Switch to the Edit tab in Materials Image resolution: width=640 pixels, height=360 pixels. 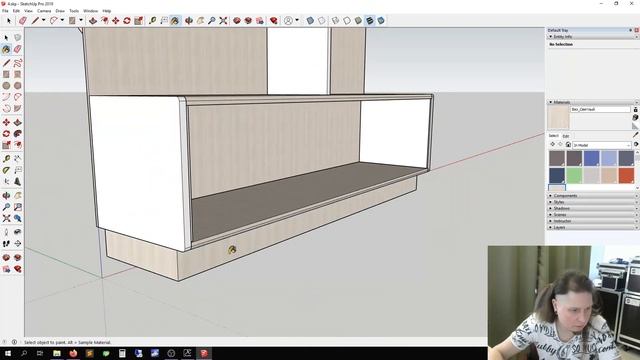point(566,136)
